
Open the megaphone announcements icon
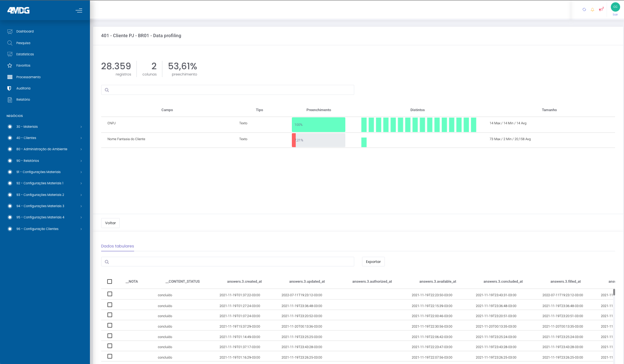click(x=601, y=9)
